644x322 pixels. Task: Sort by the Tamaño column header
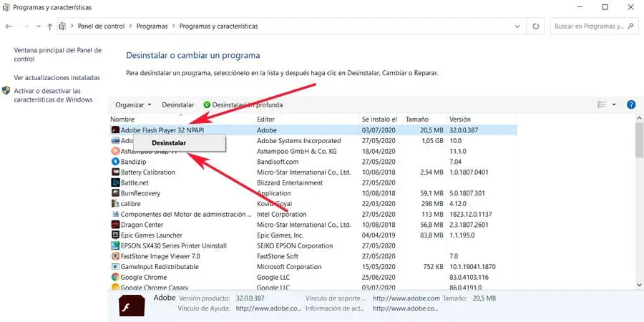click(417, 119)
